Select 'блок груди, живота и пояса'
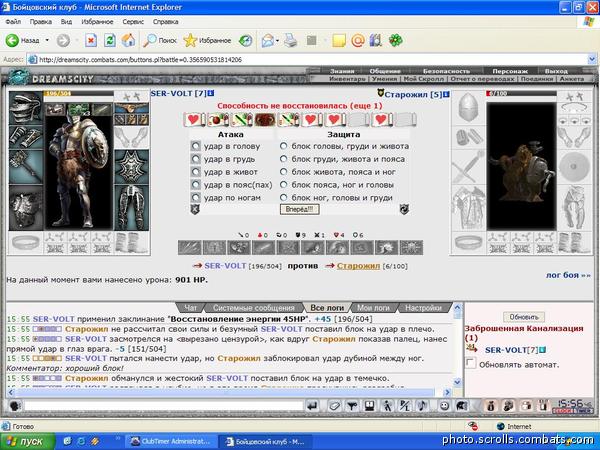This screenshot has height=450, width=600. [x=284, y=159]
